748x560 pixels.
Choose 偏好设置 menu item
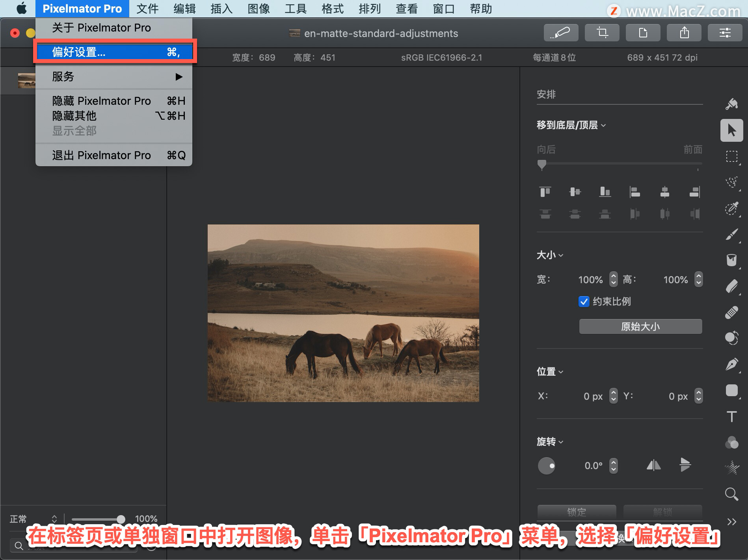pyautogui.click(x=115, y=52)
